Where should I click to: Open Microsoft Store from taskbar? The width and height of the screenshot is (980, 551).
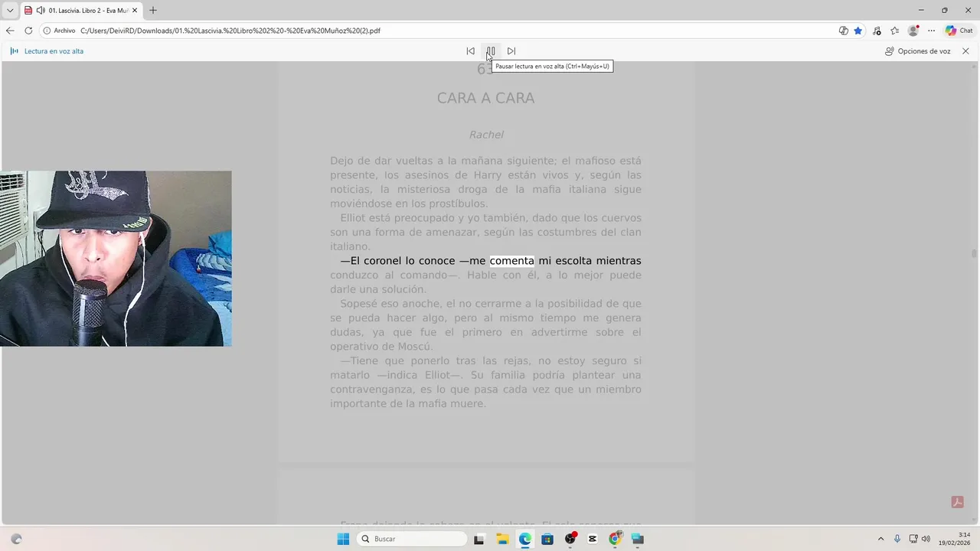(547, 539)
